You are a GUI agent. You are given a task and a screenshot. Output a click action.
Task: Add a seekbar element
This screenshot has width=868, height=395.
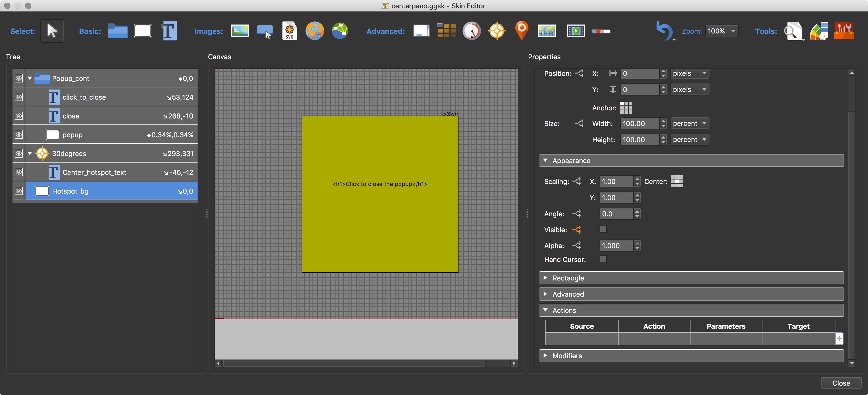[x=601, y=31]
